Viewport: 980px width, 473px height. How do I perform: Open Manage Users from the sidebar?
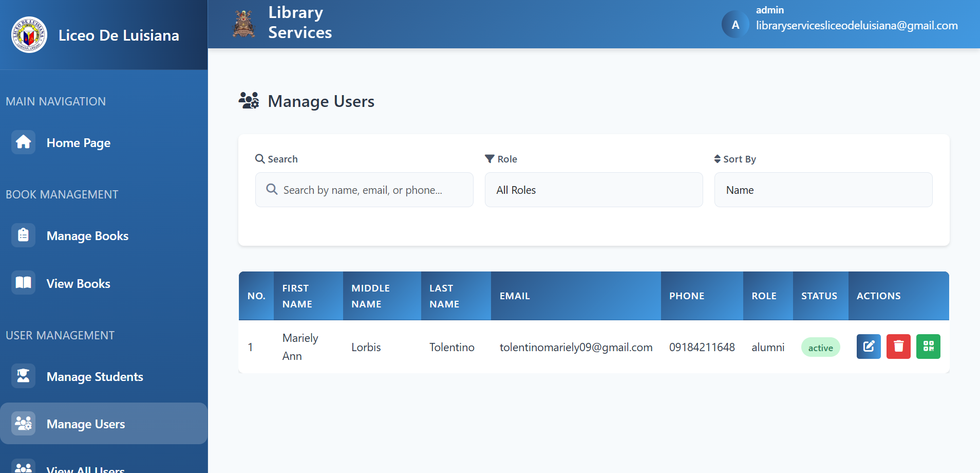click(85, 424)
